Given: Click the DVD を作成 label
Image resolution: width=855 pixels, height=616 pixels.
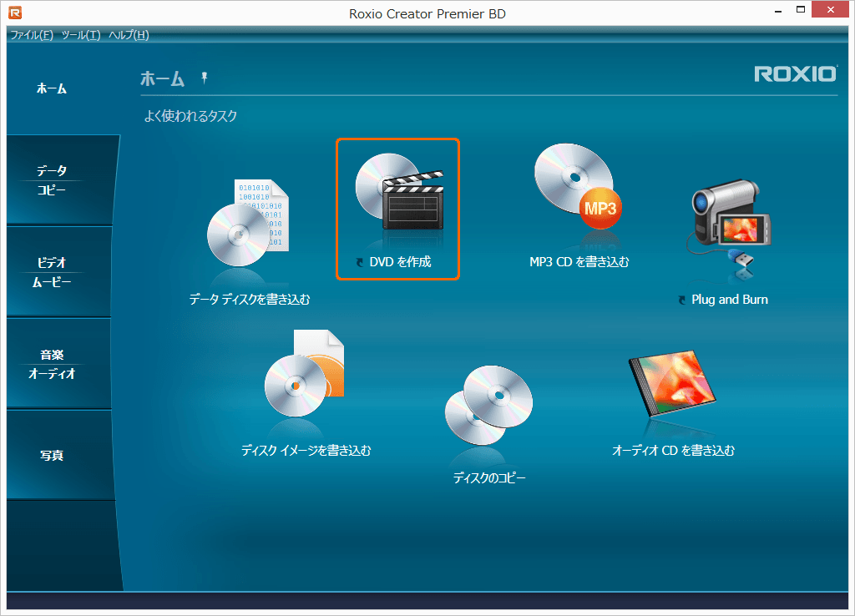Looking at the screenshot, I should tap(400, 262).
